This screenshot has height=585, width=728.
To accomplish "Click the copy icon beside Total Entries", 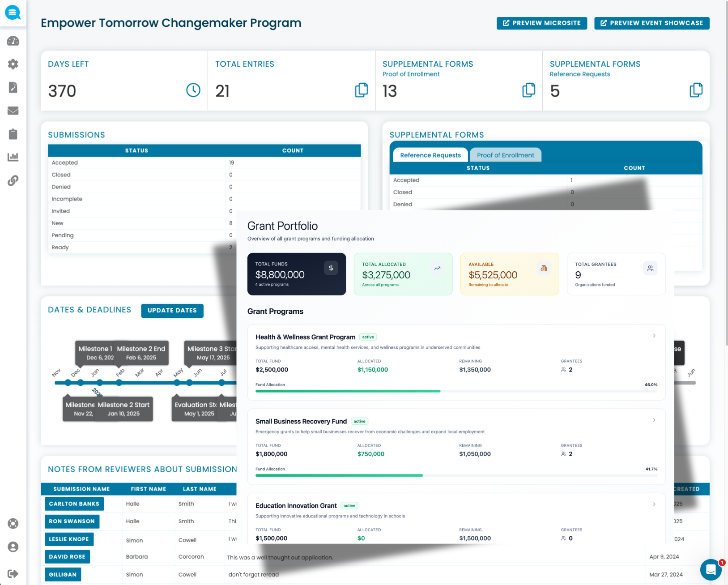I will click(362, 90).
